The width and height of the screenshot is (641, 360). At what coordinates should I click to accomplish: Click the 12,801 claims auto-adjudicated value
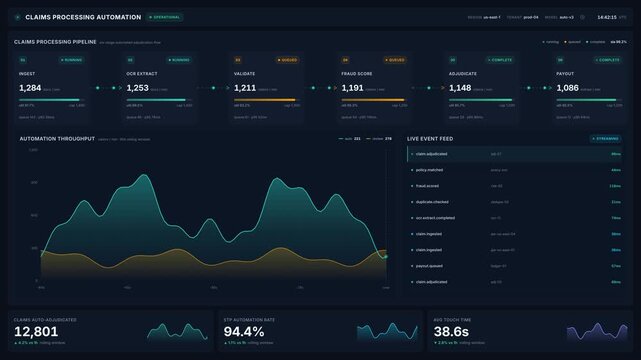point(36,332)
